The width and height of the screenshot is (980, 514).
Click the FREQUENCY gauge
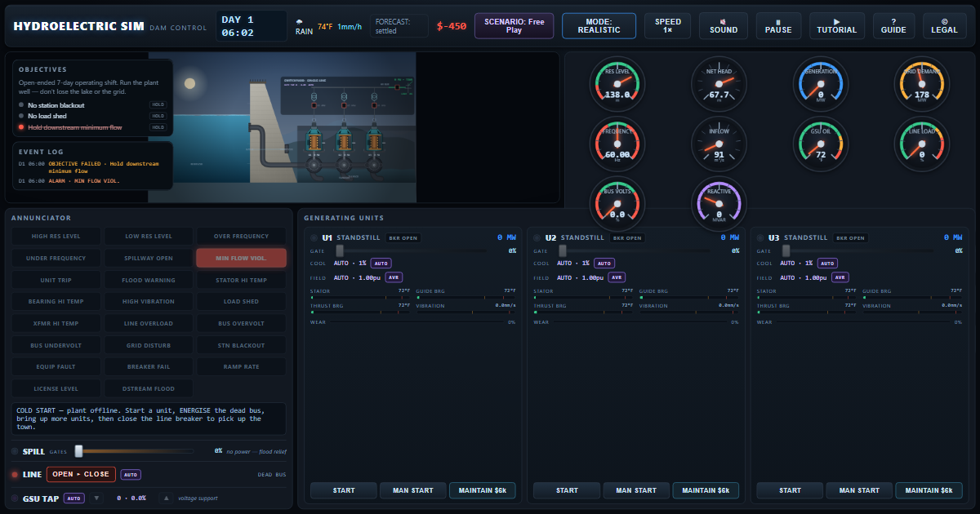click(617, 144)
